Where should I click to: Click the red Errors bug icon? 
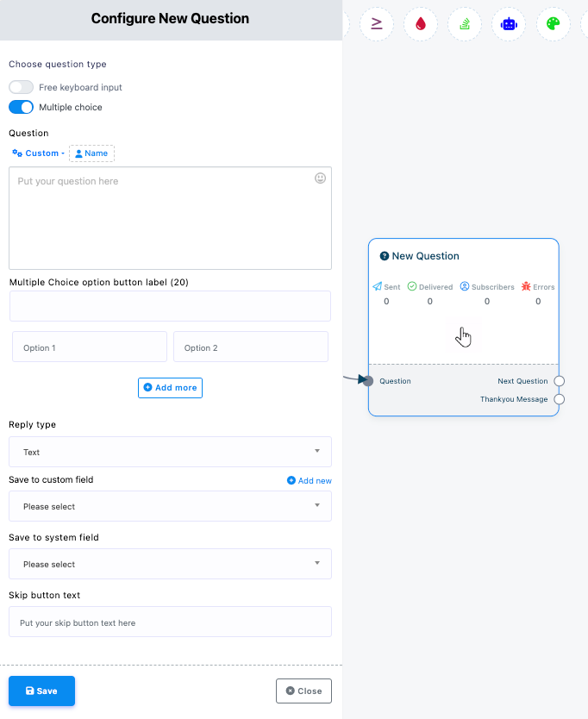tap(526, 286)
